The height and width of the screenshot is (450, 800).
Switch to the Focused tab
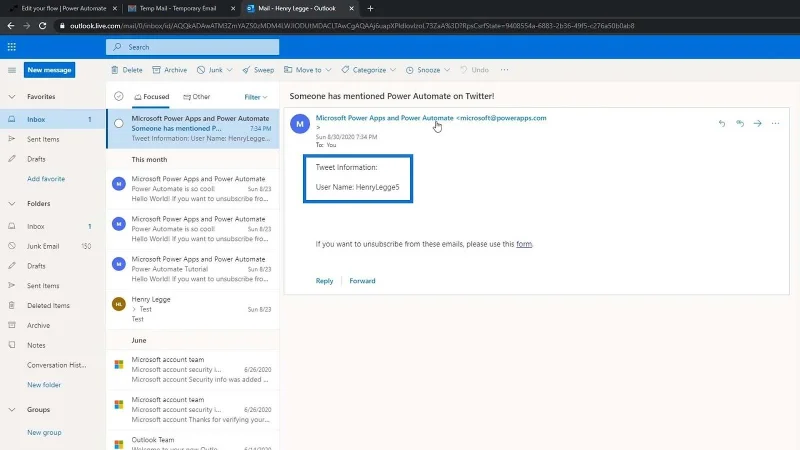coord(151,96)
